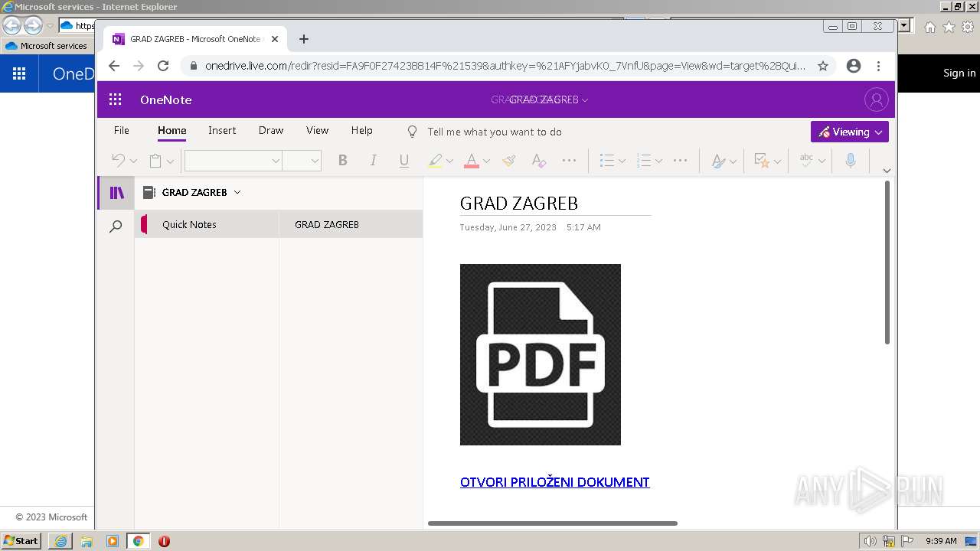Run the spelling check abc icon

tap(806, 160)
